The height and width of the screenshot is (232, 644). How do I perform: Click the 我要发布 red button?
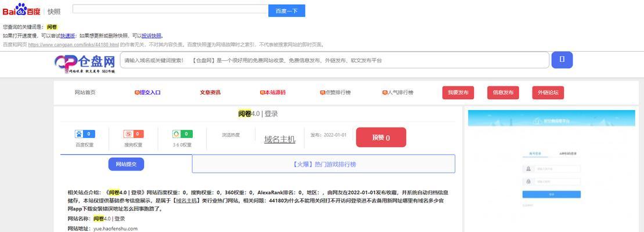coord(458,93)
